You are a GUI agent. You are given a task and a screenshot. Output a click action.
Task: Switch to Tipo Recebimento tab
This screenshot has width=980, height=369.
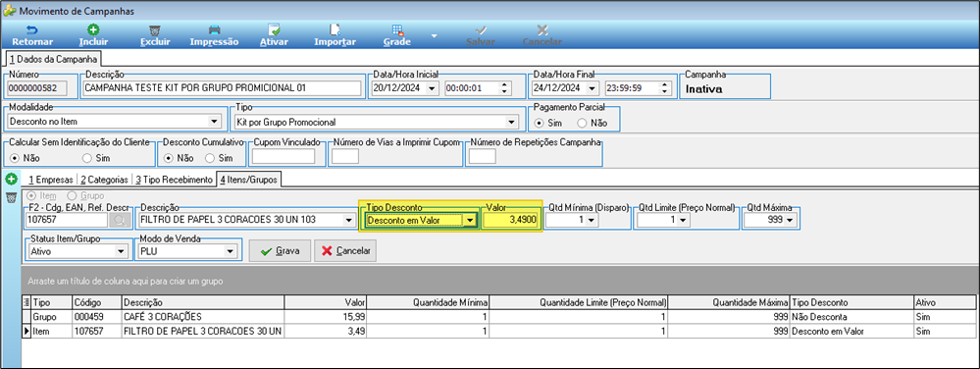coord(175,180)
